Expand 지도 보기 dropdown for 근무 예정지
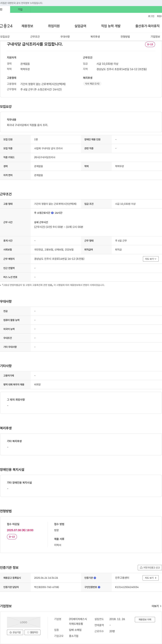This screenshot has width=162, height=644. [151, 259]
